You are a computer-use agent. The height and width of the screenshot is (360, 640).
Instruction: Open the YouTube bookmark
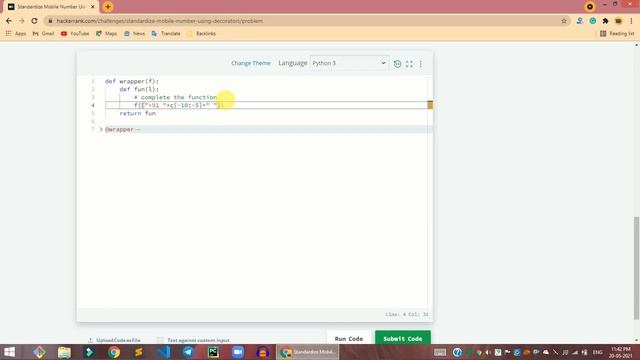pyautogui.click(x=75, y=33)
